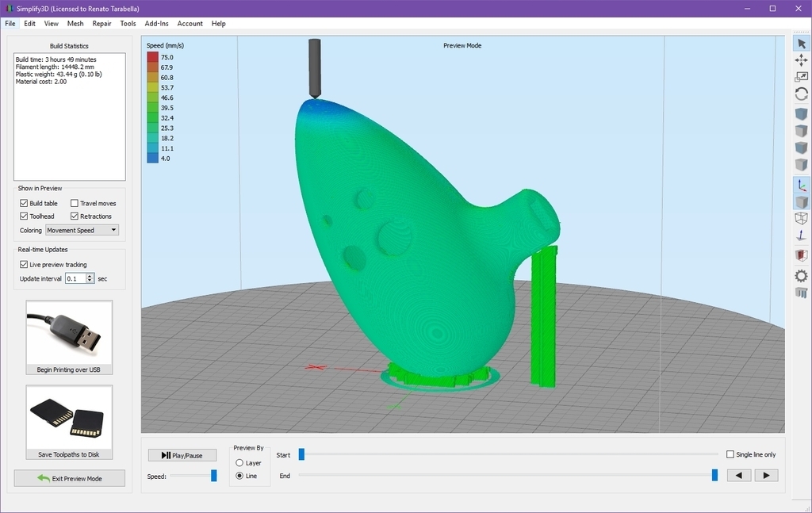
Task: Open the cross section view tool
Action: coord(801,255)
